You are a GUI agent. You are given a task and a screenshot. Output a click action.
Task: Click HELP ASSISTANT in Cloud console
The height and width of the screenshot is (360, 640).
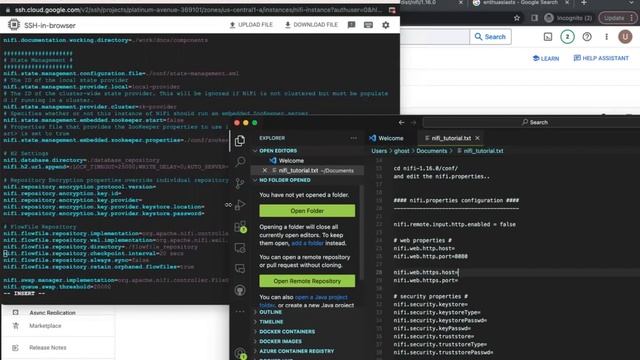[x=601, y=58]
